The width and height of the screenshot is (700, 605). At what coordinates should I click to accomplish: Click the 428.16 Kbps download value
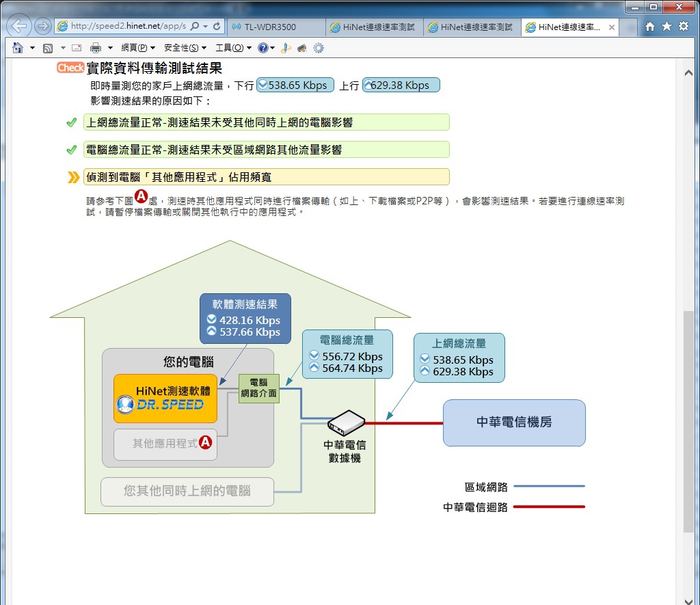250,320
